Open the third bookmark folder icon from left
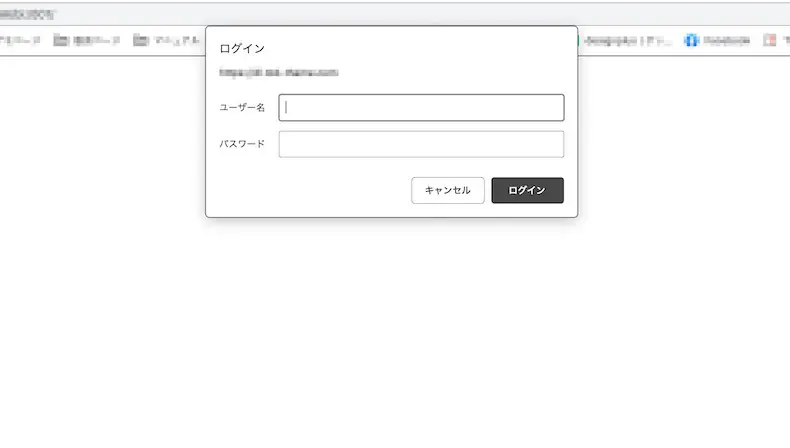Screen dimensions: 790x448 (x=141, y=41)
